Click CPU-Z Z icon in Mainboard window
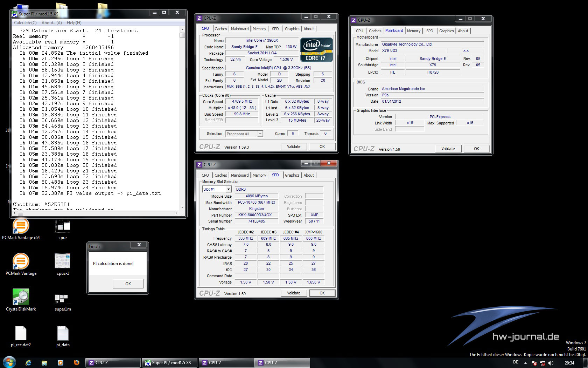 tap(353, 20)
